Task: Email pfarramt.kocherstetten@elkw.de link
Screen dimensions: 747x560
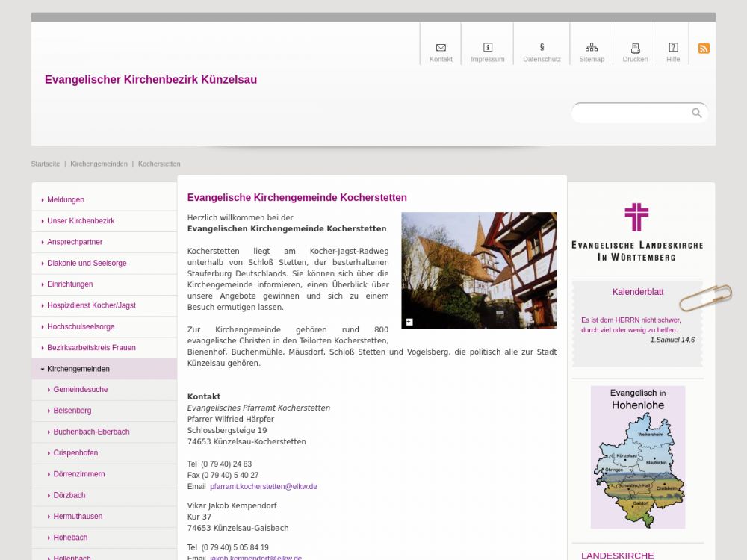Action: 263,487
